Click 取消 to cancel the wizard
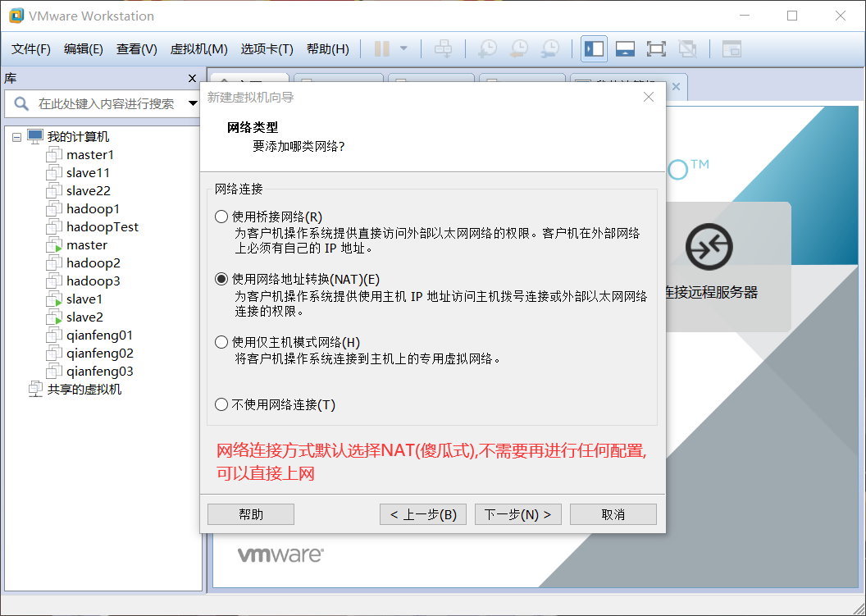 point(613,514)
